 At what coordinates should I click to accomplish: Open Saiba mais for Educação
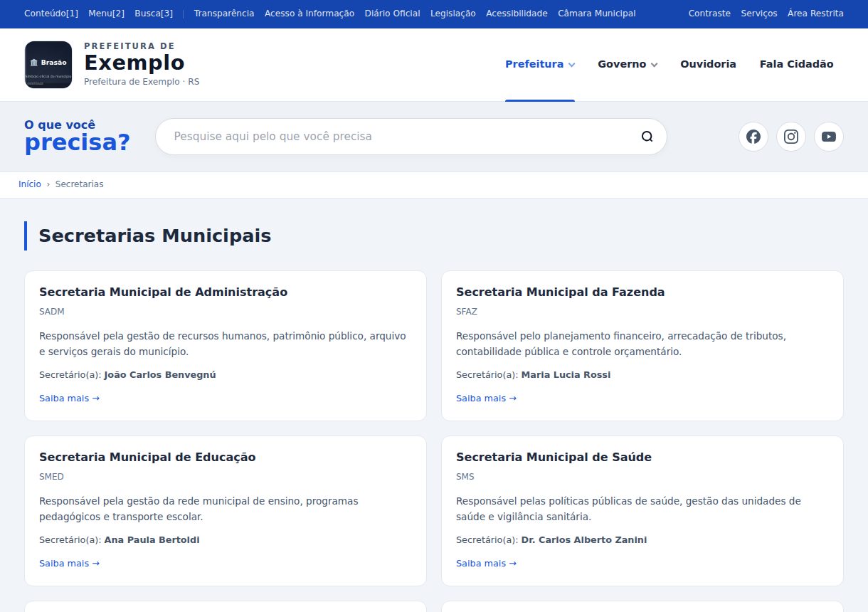(x=69, y=564)
